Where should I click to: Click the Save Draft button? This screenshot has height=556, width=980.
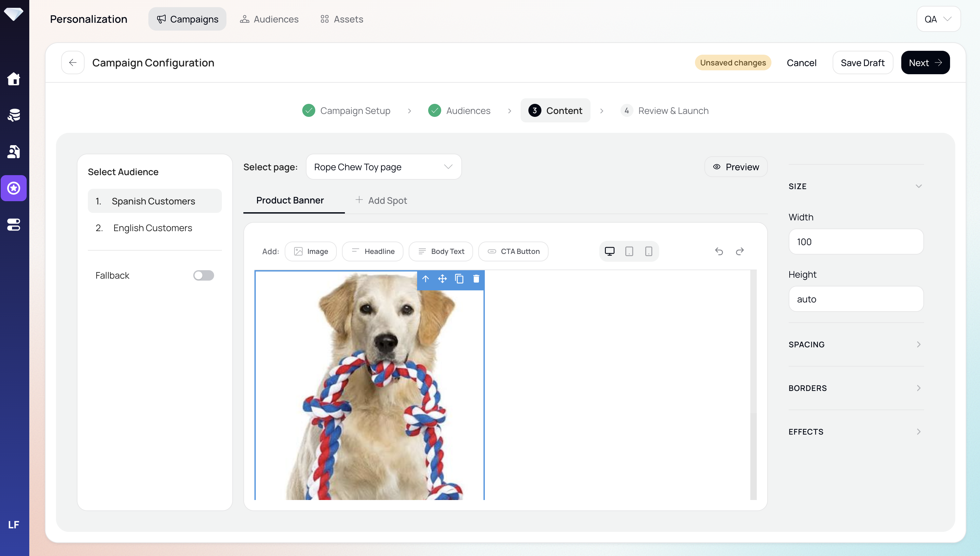(x=863, y=63)
